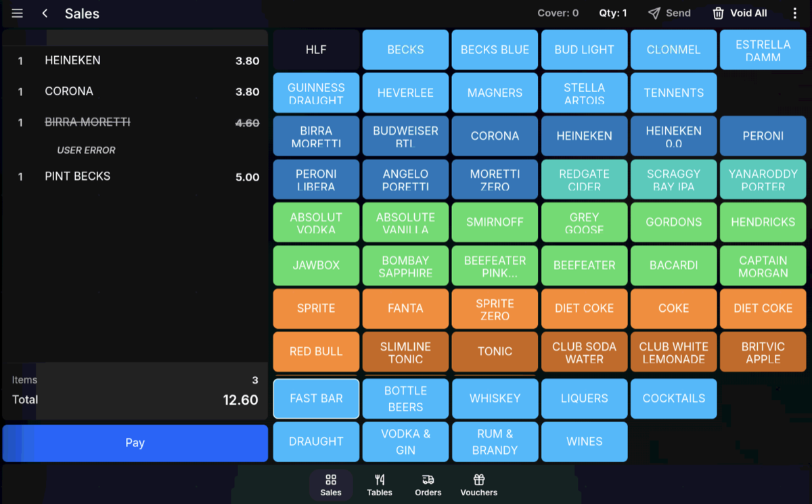Tap the TENNENTS button
The height and width of the screenshot is (504, 812).
(673, 93)
